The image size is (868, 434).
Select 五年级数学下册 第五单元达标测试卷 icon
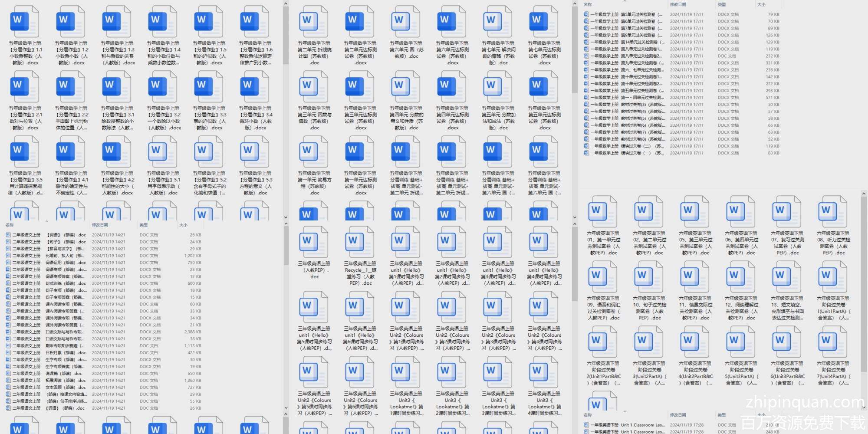[x=544, y=87]
